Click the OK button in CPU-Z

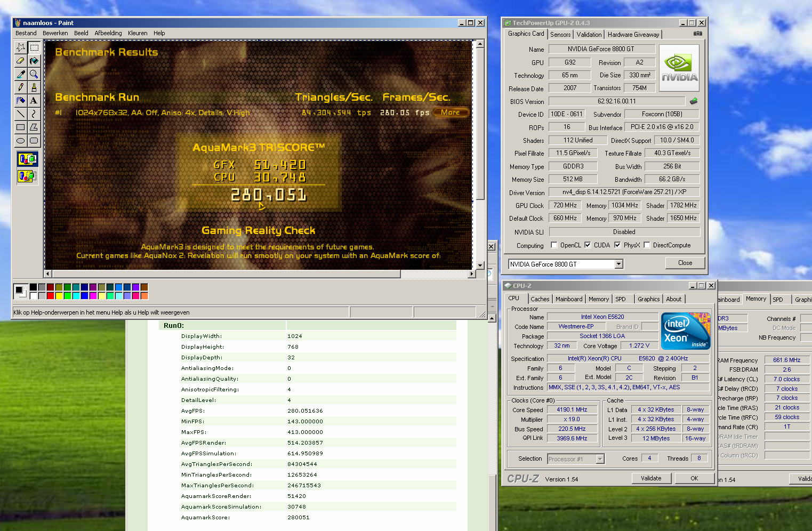pos(694,478)
